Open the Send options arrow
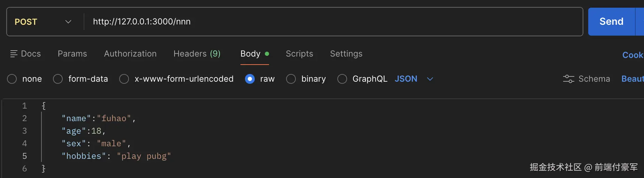 click(x=641, y=22)
